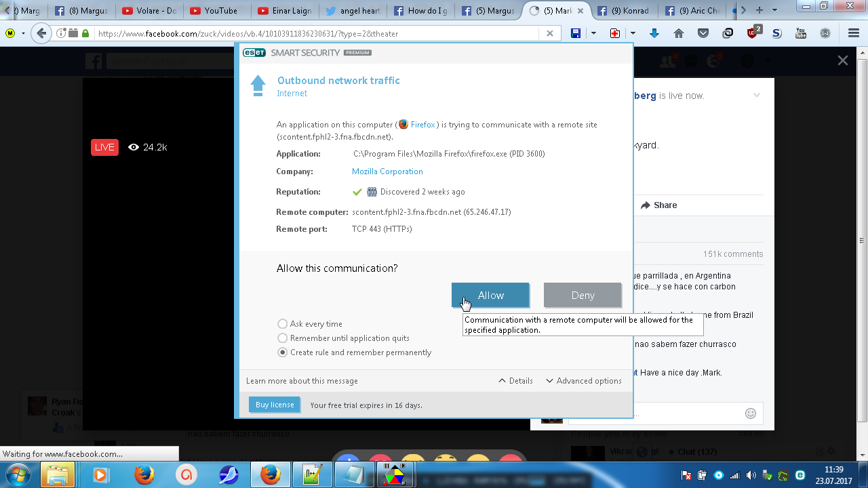Viewport: 868px width, 488px height.
Task: Click the green padlock security icon
Action: click(85, 33)
